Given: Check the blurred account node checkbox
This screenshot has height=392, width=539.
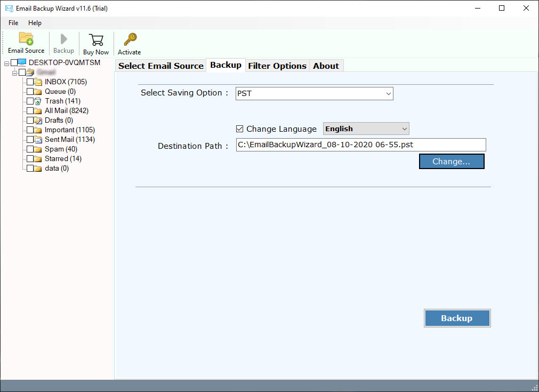Looking at the screenshot, I should pyautogui.click(x=22, y=72).
